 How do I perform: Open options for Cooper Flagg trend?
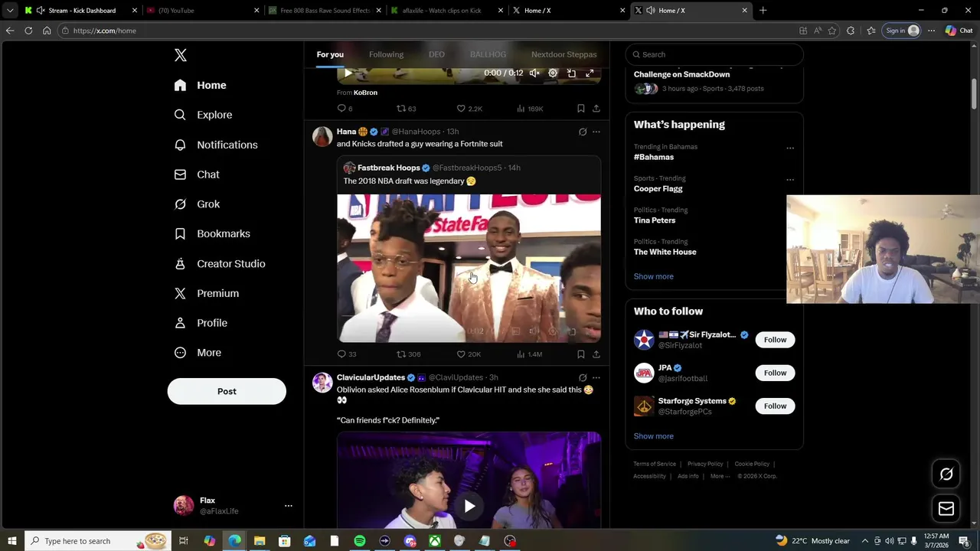(x=790, y=180)
